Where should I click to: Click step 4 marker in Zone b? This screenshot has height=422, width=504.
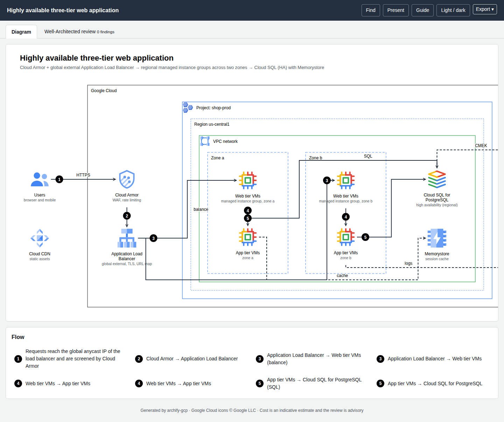(x=346, y=217)
